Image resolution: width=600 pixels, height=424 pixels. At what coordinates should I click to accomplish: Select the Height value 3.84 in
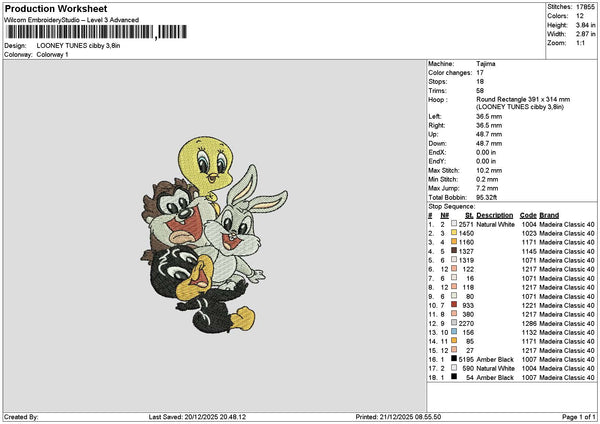pyautogui.click(x=586, y=25)
